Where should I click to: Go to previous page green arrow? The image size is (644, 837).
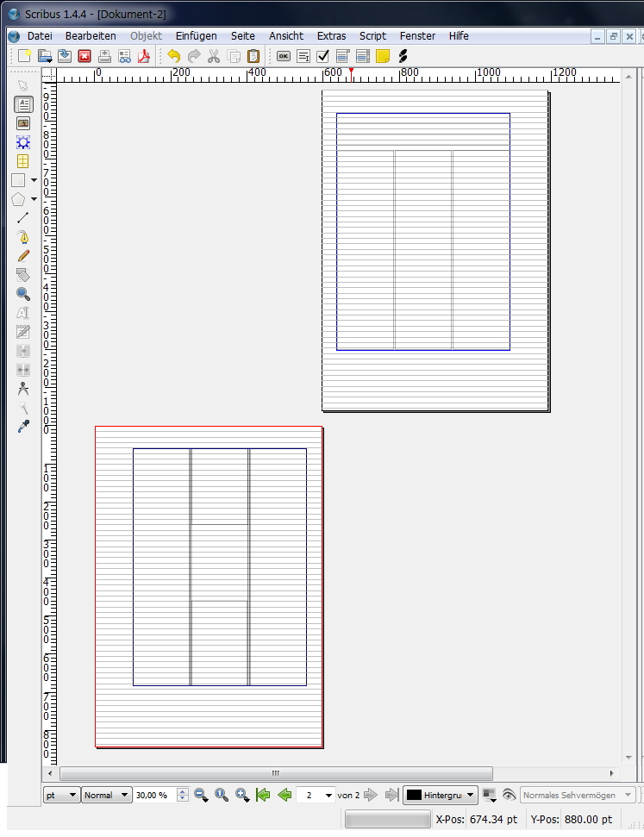tap(284, 795)
